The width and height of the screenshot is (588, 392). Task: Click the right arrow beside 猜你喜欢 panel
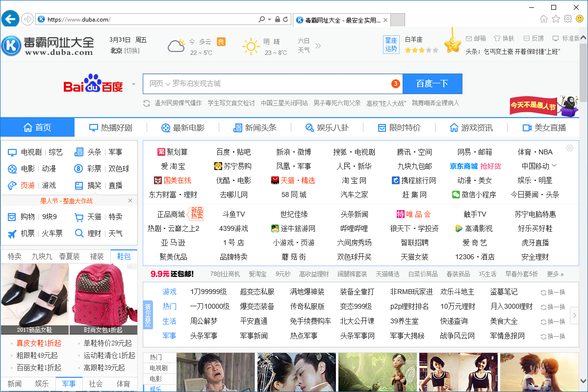pyautogui.click(x=574, y=315)
